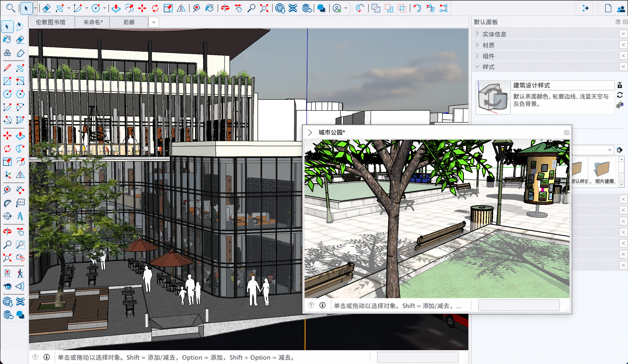Image resolution: width=628 pixels, height=364 pixels.
Task: Click the sparkle AI icon in toolbar
Action: pos(585,8)
